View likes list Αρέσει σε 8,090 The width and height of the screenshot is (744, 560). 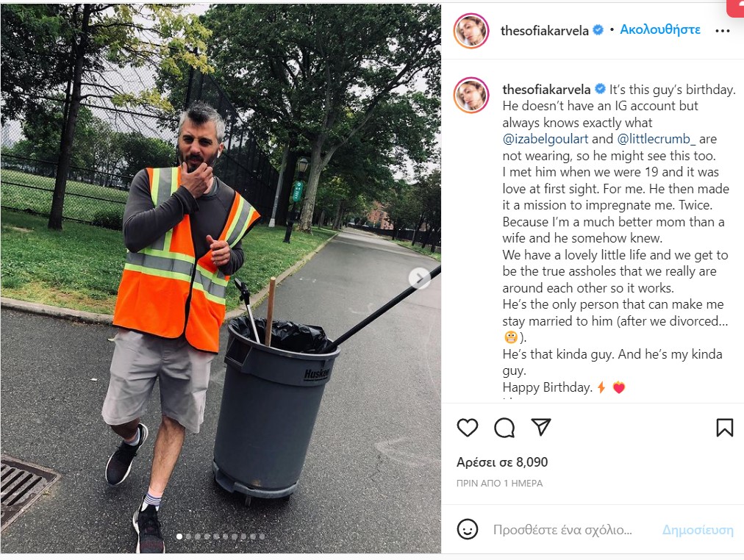click(502, 462)
